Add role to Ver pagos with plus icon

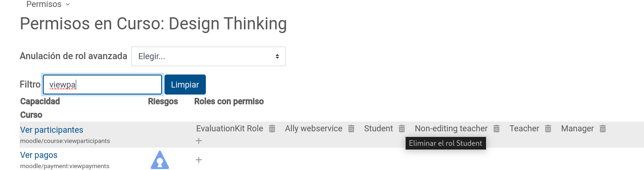pos(199,160)
